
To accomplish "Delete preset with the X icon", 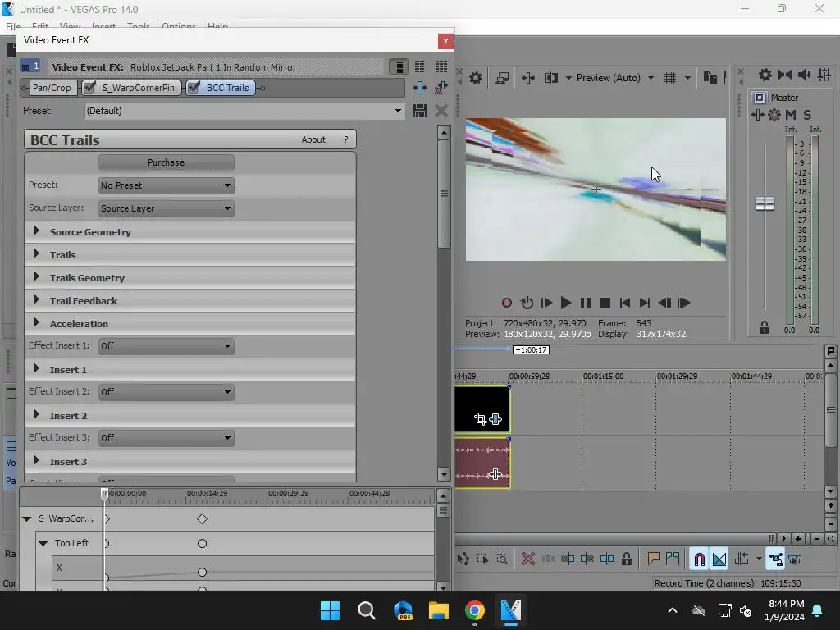I will tap(441, 111).
